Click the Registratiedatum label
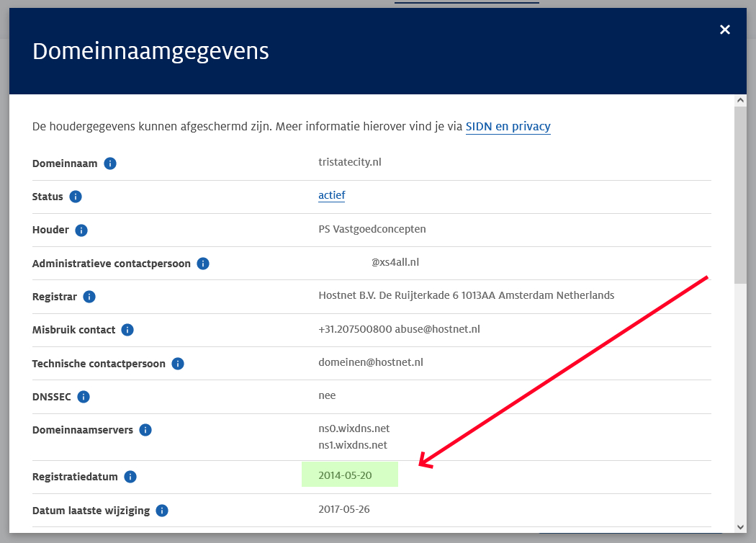Image resolution: width=756 pixels, height=543 pixels. [75, 477]
